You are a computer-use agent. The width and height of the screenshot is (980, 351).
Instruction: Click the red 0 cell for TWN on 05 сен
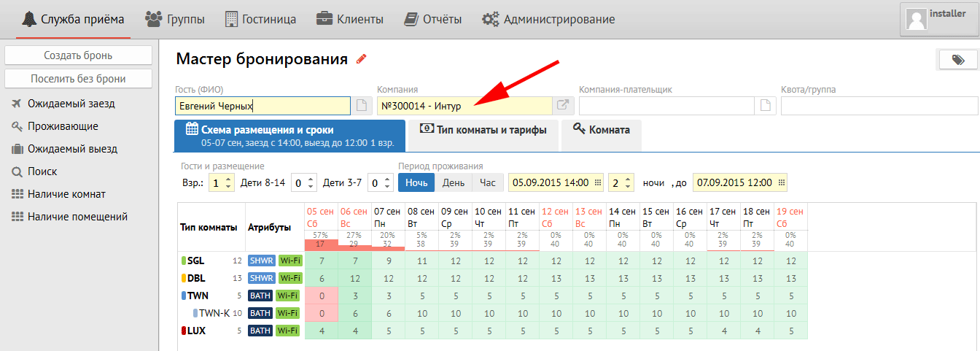[x=321, y=296]
